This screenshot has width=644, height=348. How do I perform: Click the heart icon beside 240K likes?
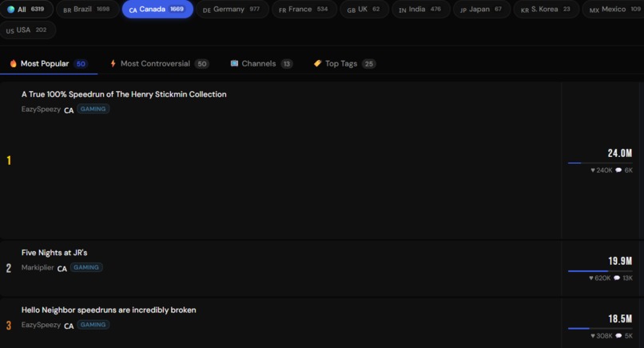pyautogui.click(x=593, y=170)
